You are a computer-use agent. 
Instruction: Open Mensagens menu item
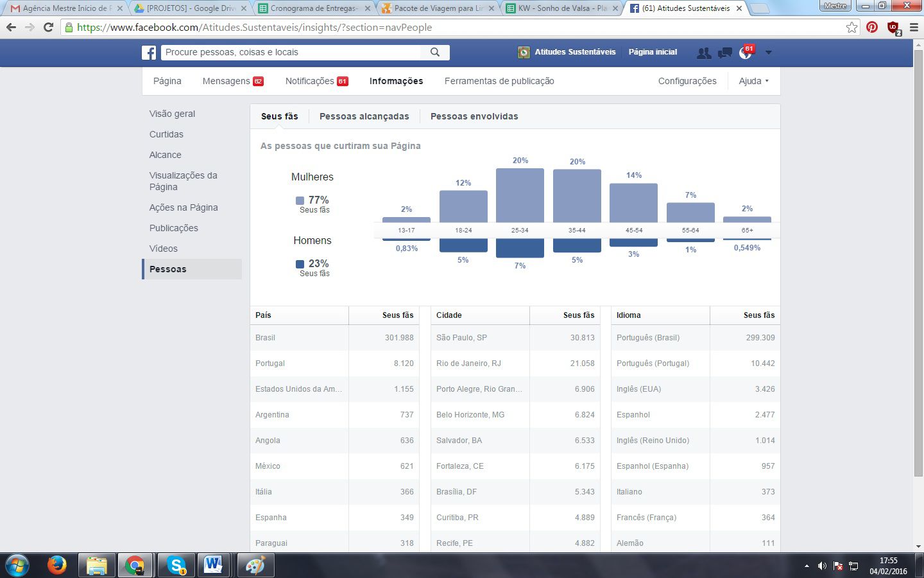click(233, 81)
